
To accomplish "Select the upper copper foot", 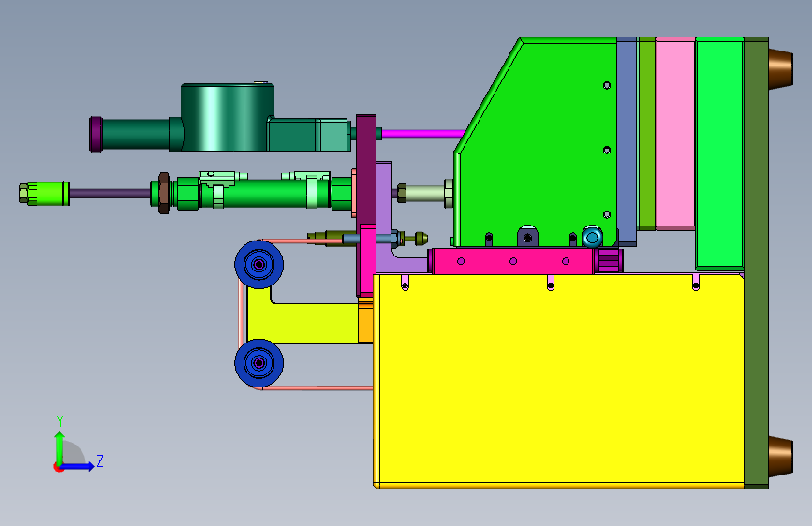I will click(781, 68).
